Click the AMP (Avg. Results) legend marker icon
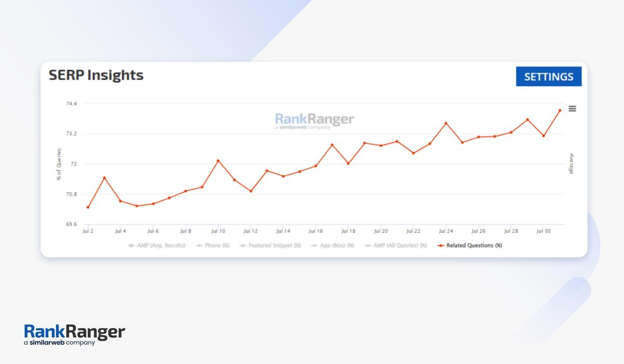Viewport: 624px width, 364px height. [x=132, y=245]
